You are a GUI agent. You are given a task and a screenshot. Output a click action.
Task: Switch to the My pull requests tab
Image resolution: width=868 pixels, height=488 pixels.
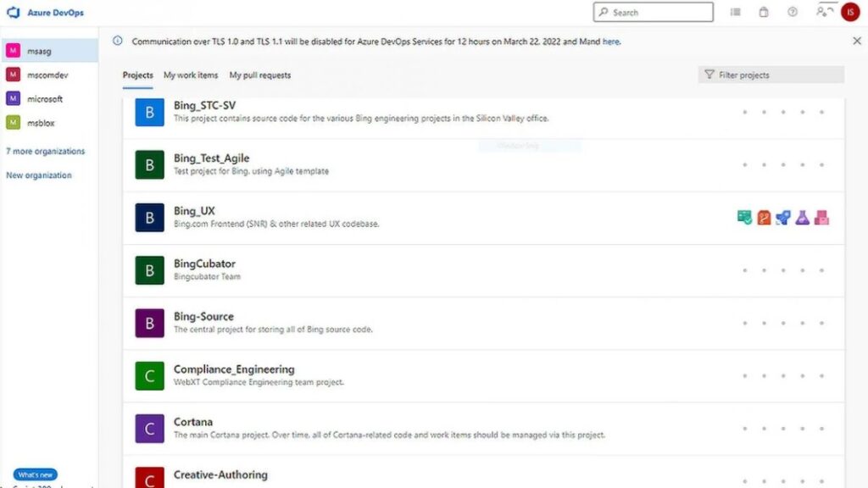(259, 75)
